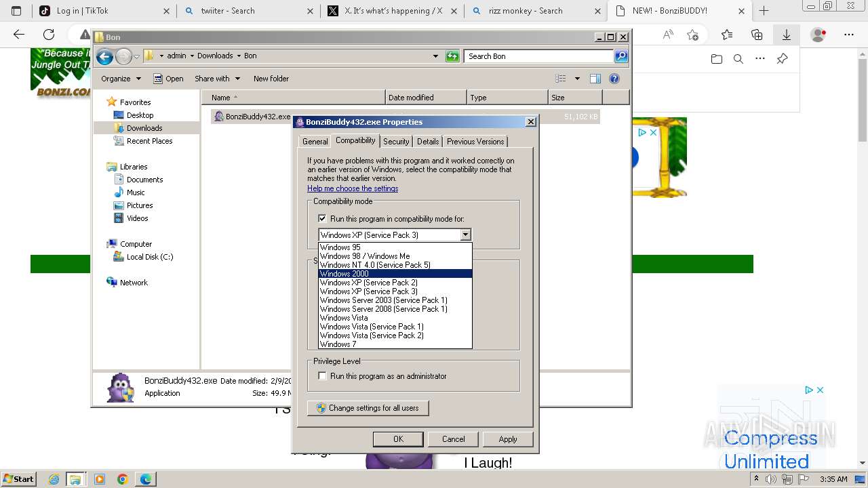
Task: Open Explorer help icon
Action: coord(614,79)
